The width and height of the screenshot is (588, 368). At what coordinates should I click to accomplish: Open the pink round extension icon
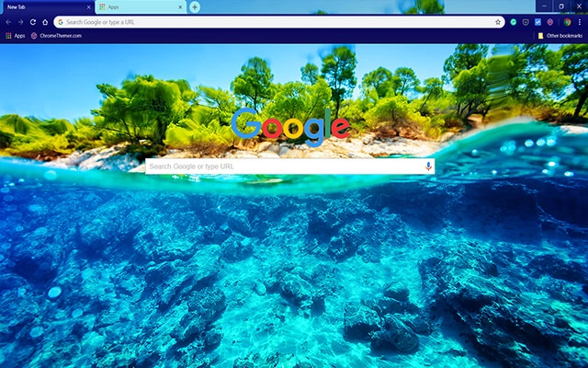pos(550,22)
